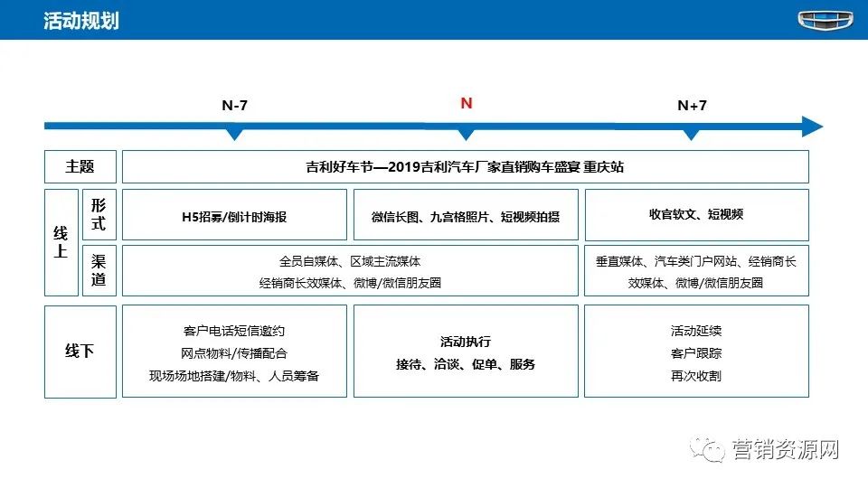
Task: Click 全员自媒体、区域主流媒体 text line
Action: (350, 261)
